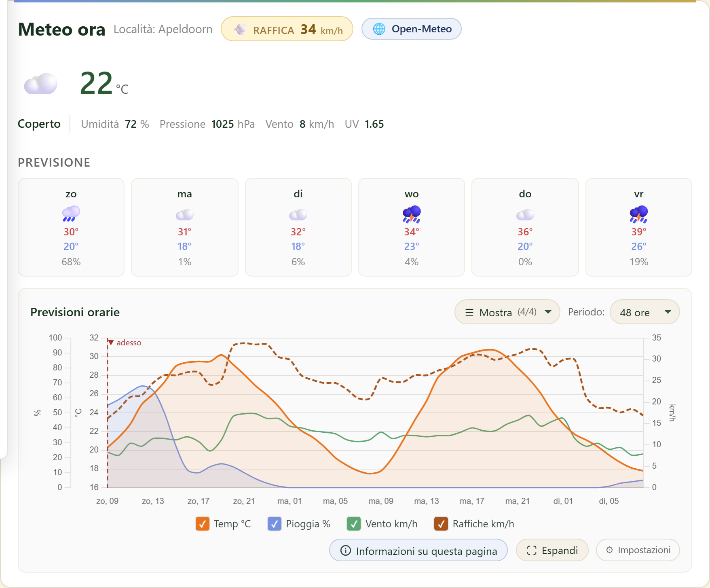Select the zo forecast card
This screenshot has width=710, height=588.
(x=71, y=227)
